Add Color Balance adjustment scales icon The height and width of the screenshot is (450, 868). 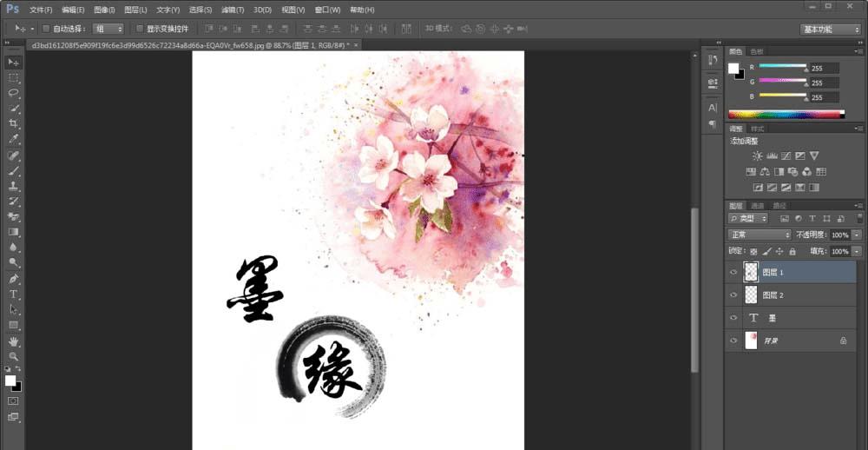click(x=765, y=172)
